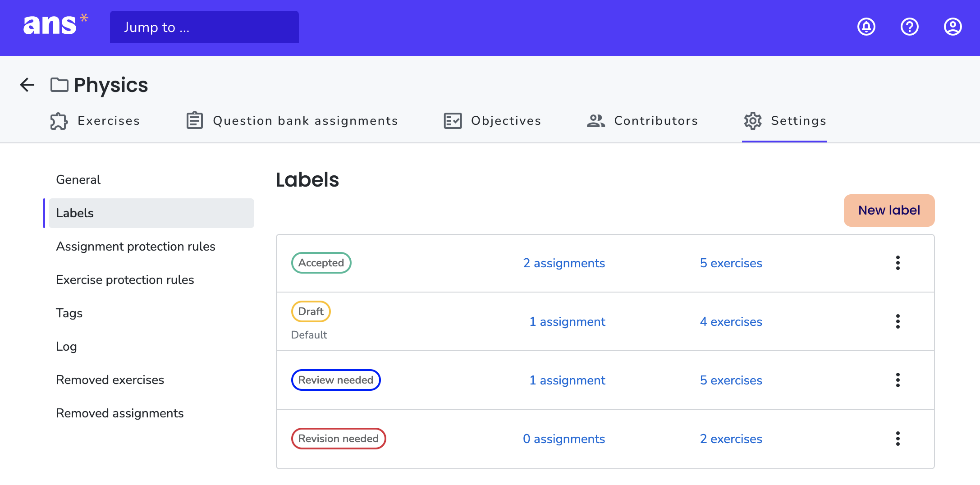Switch to Question bank assignments tab
The image size is (980, 485).
pyautogui.click(x=292, y=121)
